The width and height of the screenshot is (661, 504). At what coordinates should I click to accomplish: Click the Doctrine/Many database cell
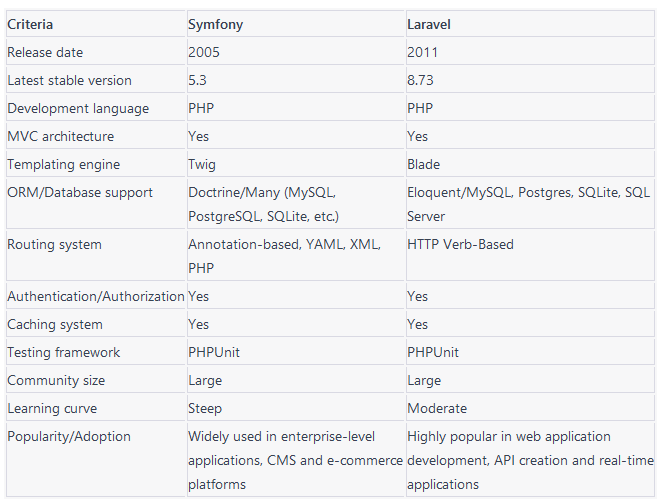coord(296,204)
